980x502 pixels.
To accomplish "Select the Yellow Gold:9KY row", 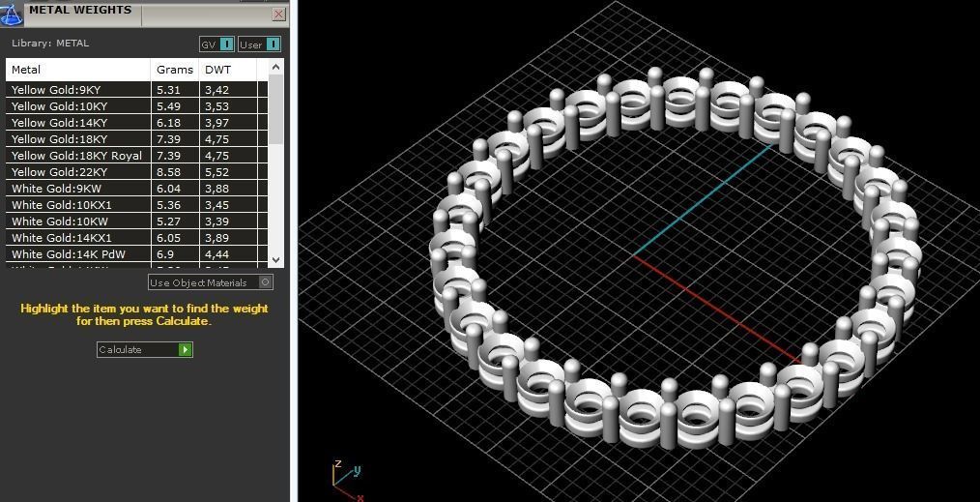I will coord(137,89).
